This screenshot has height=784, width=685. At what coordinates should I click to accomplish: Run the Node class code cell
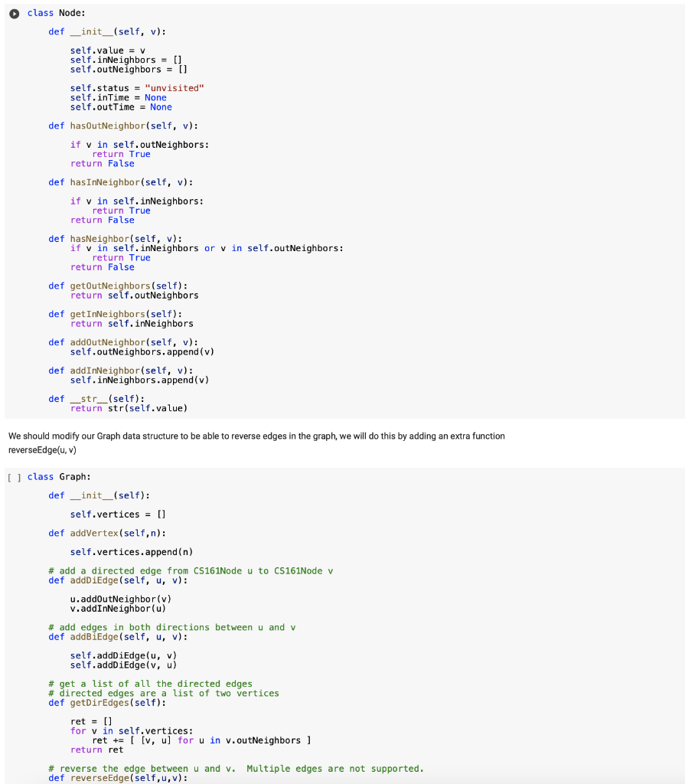(x=15, y=14)
